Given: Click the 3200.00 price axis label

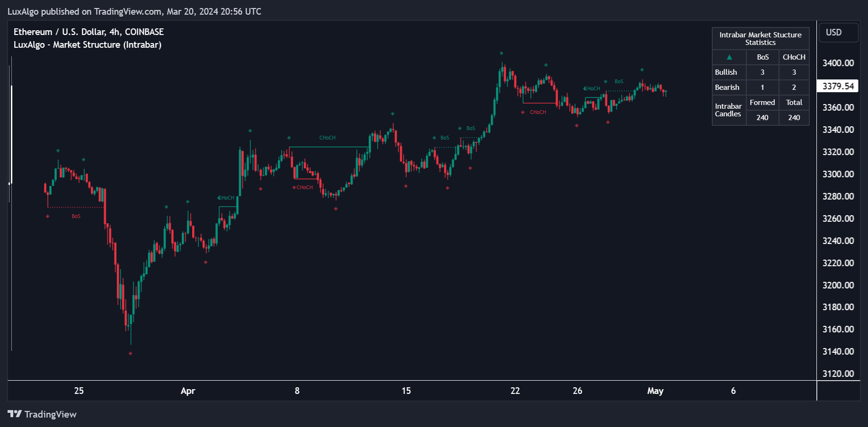Looking at the screenshot, I should [x=838, y=286].
